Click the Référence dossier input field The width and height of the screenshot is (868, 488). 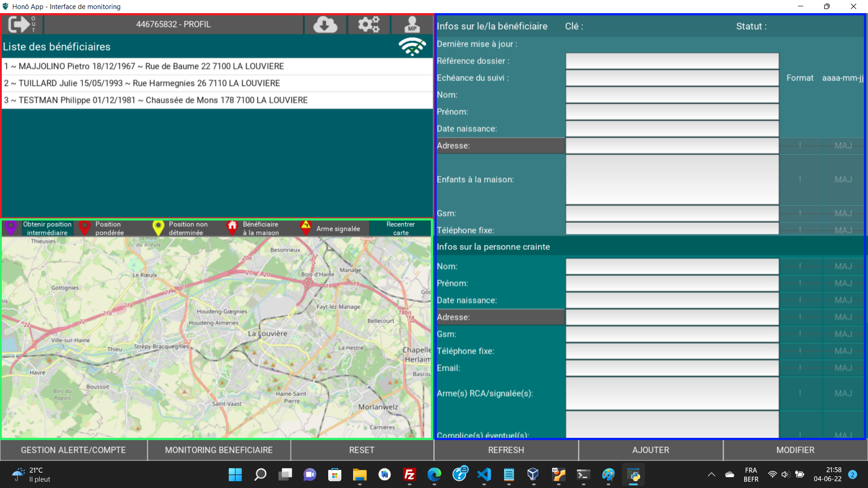coord(672,61)
